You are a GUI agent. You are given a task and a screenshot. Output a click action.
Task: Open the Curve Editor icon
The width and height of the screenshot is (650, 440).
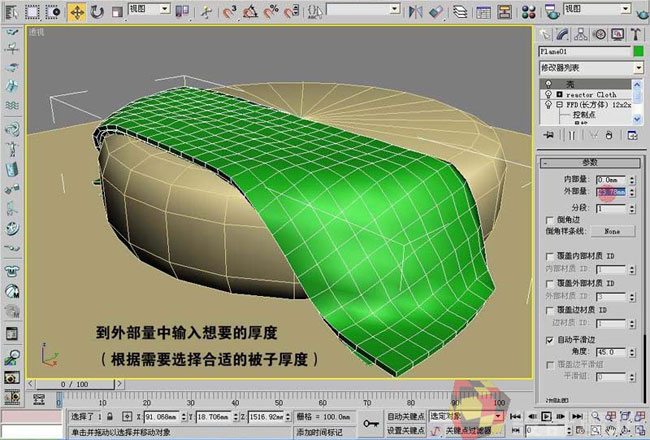(483, 12)
